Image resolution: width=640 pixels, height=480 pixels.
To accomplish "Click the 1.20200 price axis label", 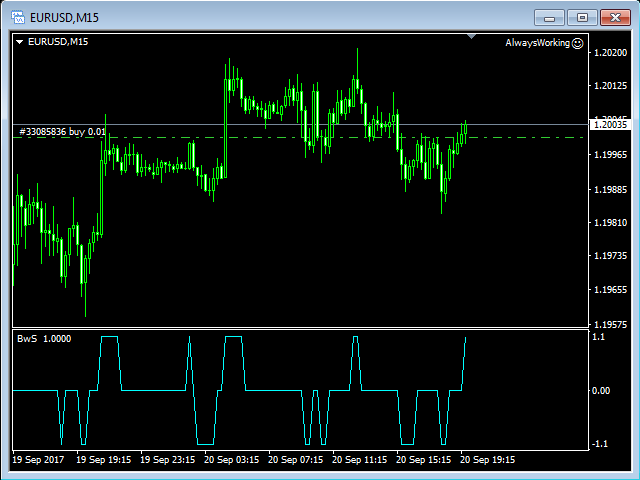I will pyautogui.click(x=610, y=52).
